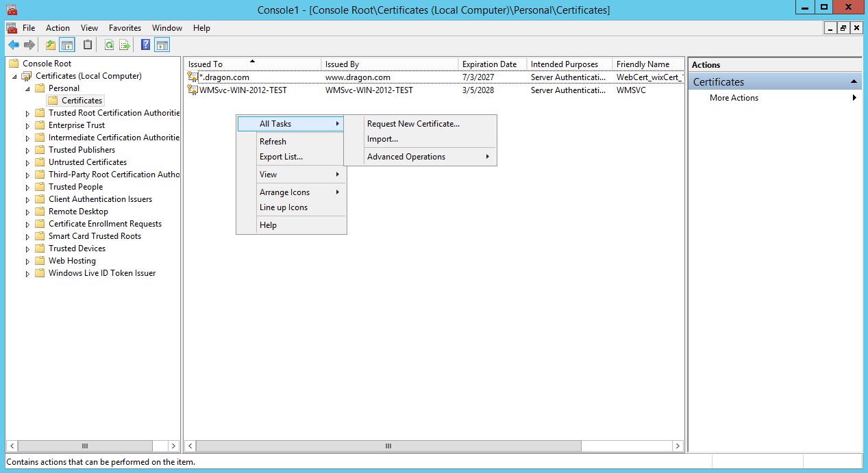Image resolution: width=868 pixels, height=473 pixels.
Task: Click the green Refresh toolbar icon
Action: pos(109,45)
